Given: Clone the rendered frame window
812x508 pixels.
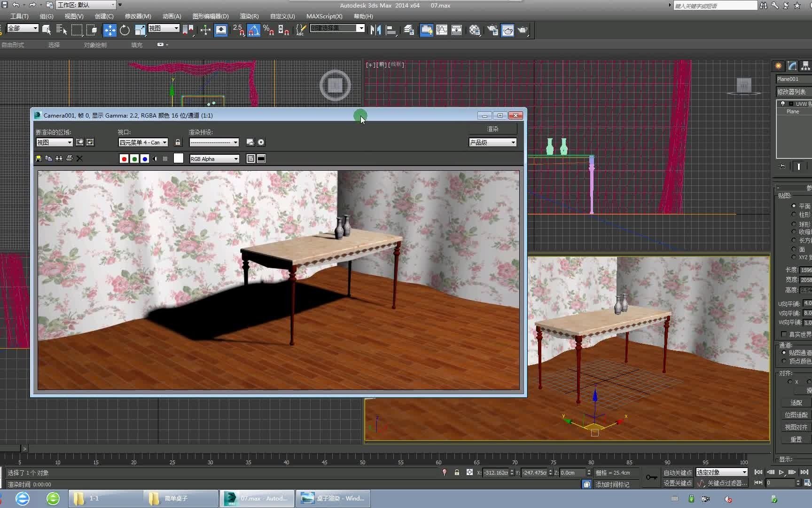Looking at the screenshot, I should (59, 159).
